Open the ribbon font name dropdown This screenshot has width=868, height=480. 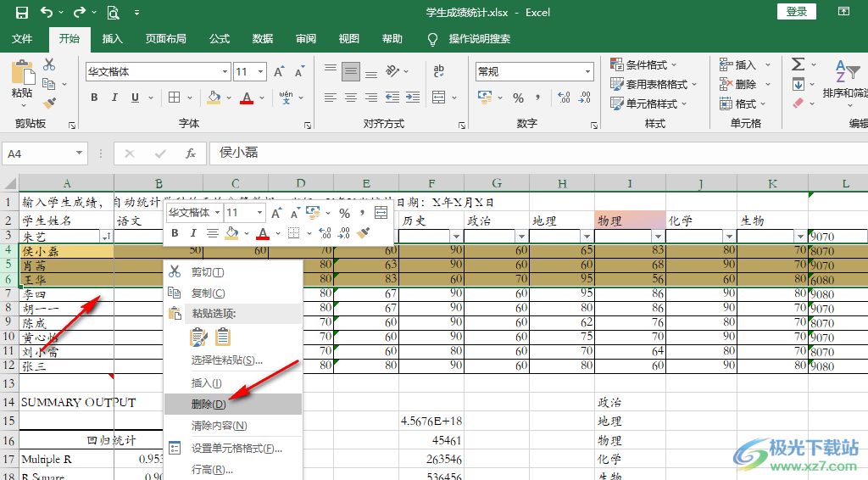pyautogui.click(x=225, y=72)
